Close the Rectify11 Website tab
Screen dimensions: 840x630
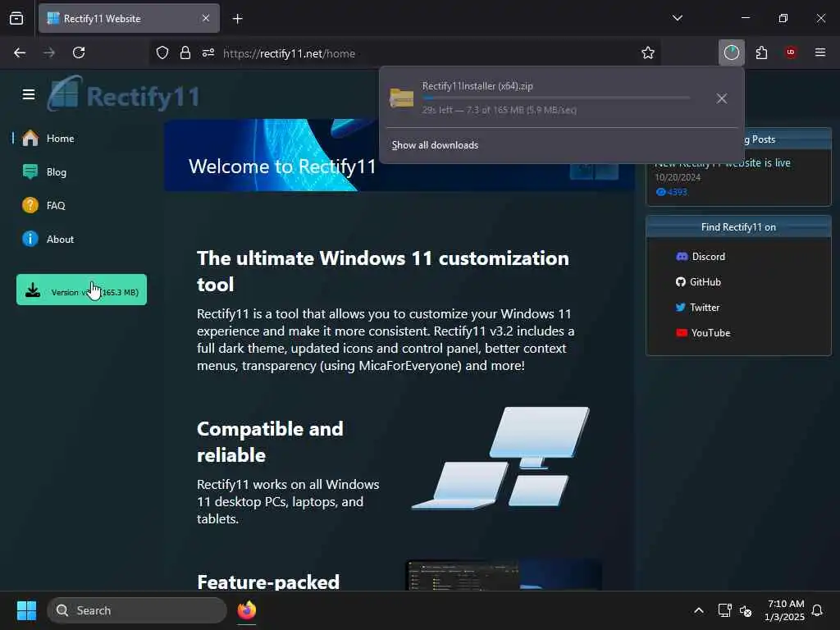click(206, 18)
